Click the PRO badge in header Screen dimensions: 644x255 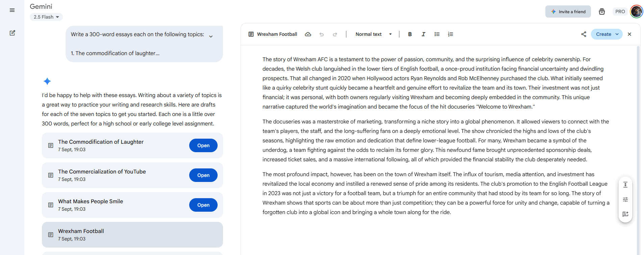click(x=620, y=11)
